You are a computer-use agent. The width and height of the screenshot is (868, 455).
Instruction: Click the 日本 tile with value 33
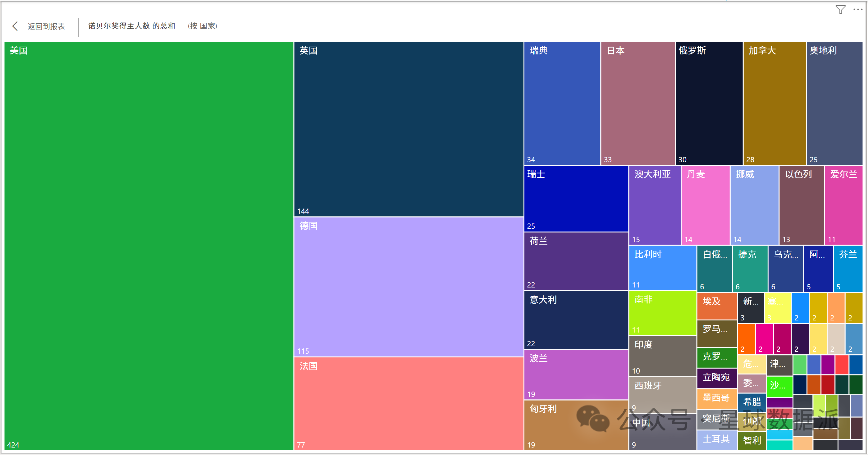637,103
